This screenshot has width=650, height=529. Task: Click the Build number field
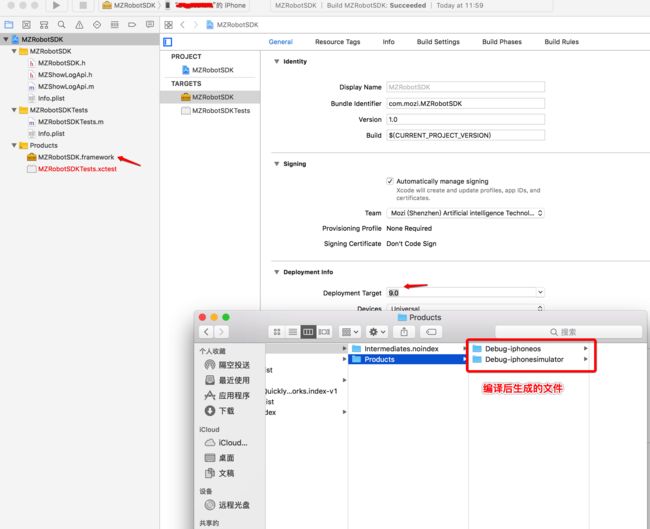465,135
